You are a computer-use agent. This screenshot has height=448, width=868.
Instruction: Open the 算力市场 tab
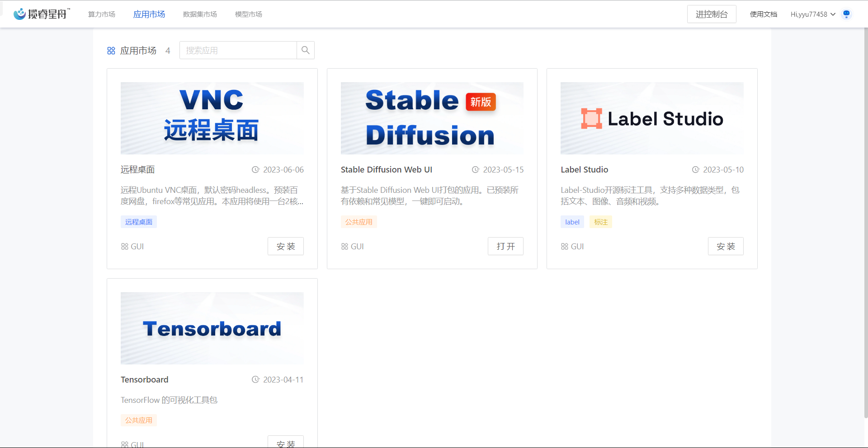(x=102, y=14)
